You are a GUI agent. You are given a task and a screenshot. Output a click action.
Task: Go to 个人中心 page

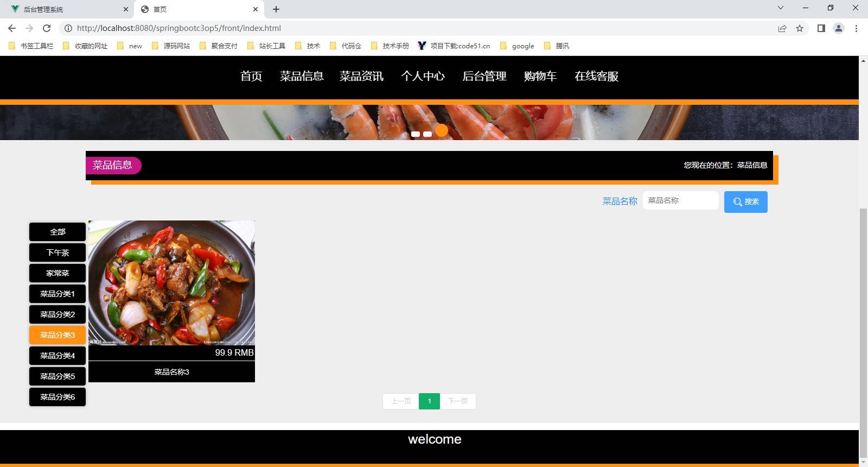(x=423, y=77)
